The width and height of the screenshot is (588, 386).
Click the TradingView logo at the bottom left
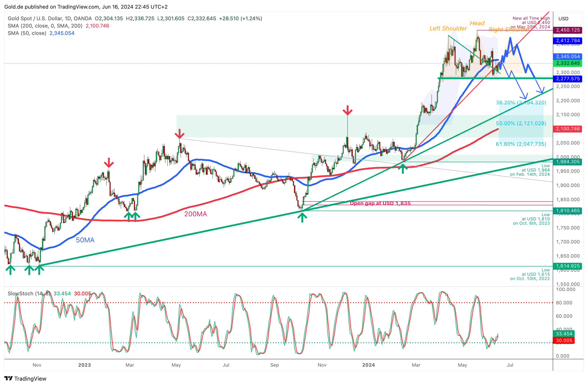[x=25, y=378]
